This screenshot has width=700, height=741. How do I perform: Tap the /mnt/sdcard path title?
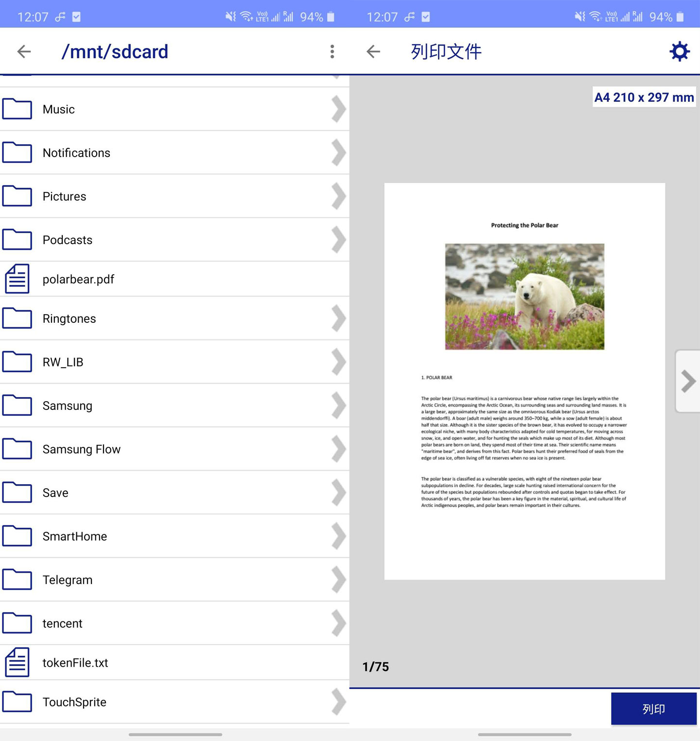[x=115, y=52]
